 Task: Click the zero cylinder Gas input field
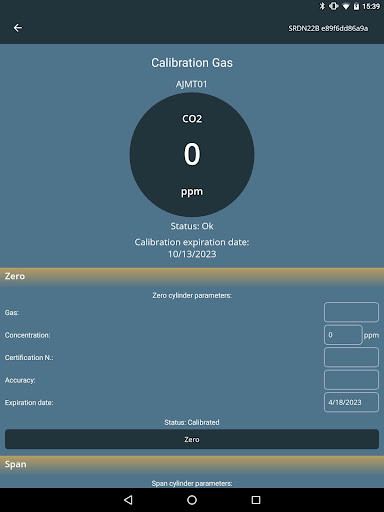pos(351,312)
